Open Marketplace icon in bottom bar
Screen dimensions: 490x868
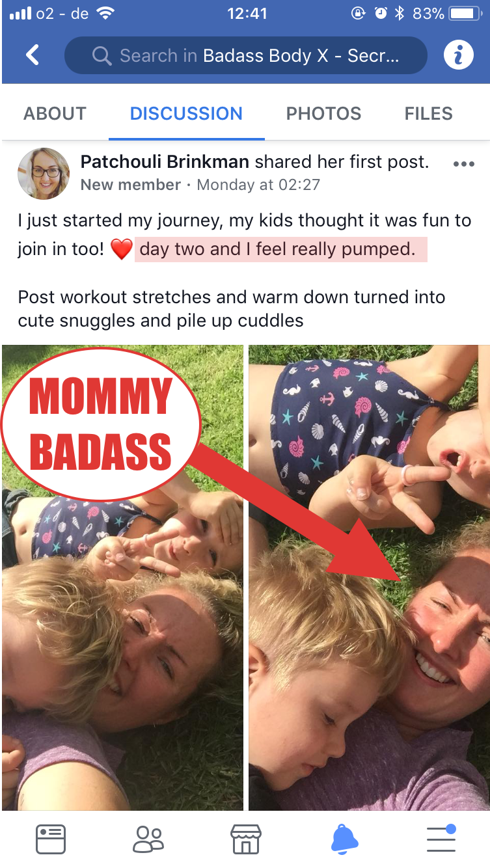[246, 839]
